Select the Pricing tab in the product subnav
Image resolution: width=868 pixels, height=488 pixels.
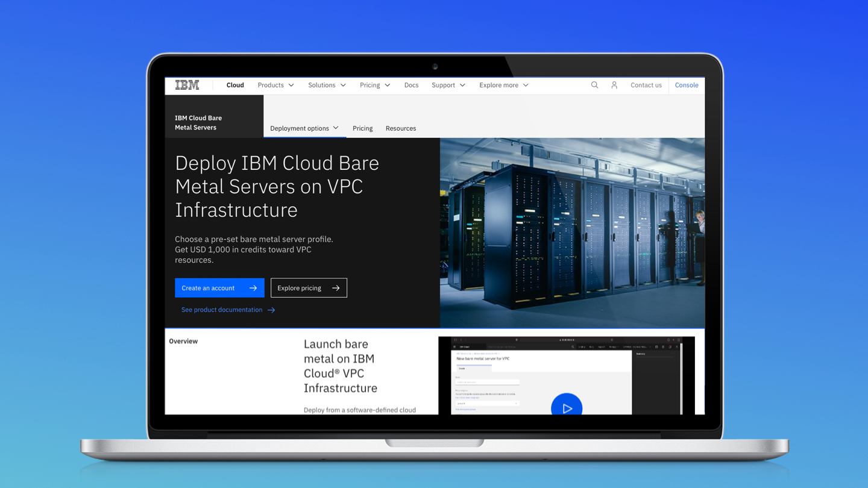click(x=362, y=128)
